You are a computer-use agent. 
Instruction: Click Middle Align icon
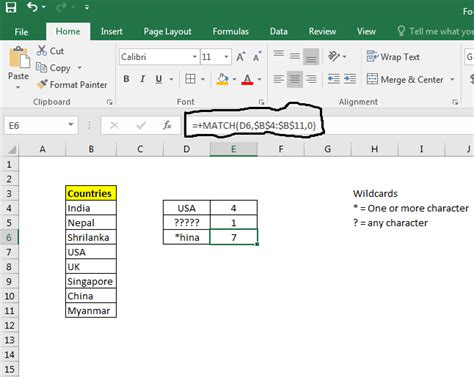[295, 57]
